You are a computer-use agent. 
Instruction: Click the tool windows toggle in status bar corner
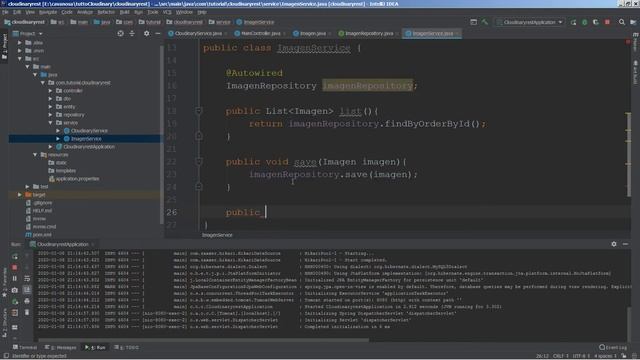tap(6, 356)
